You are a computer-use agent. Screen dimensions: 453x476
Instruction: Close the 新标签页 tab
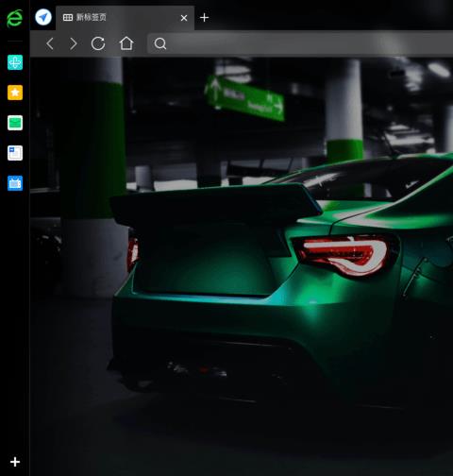click(x=184, y=18)
